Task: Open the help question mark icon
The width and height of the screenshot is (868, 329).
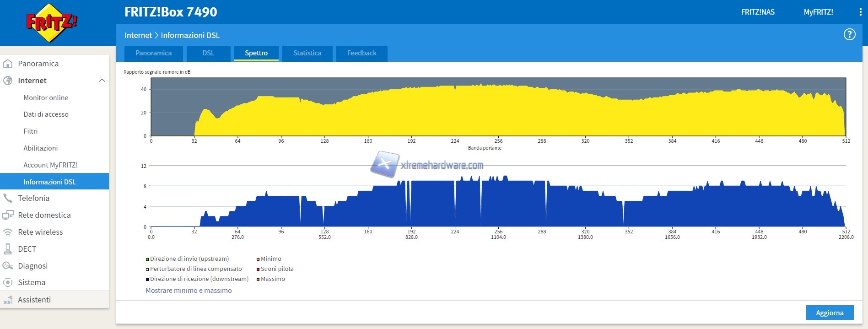Action: (x=849, y=35)
